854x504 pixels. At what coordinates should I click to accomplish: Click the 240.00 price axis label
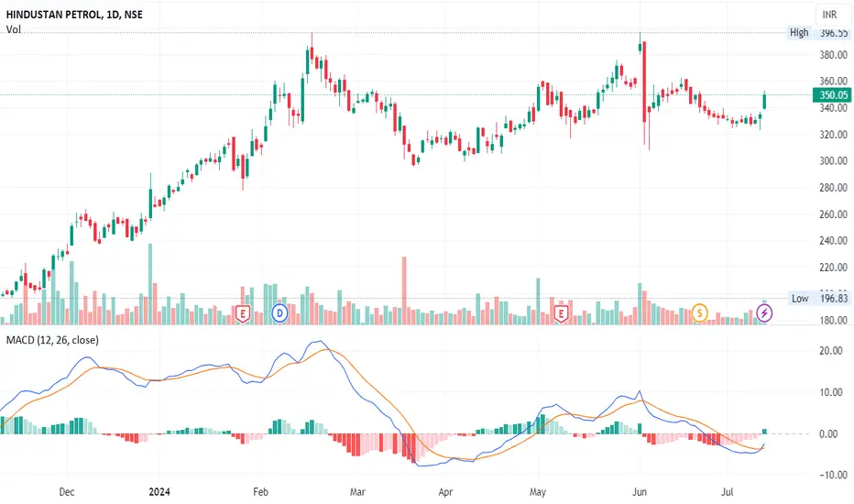[x=833, y=240]
